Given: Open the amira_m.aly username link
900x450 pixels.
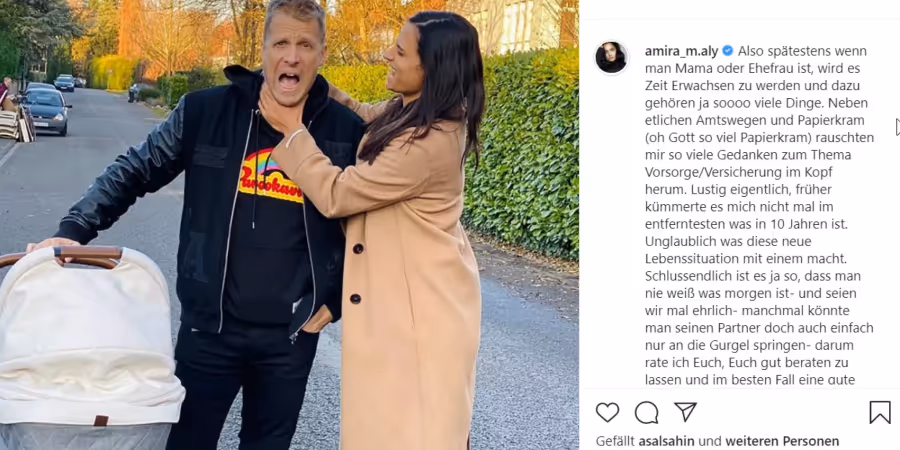Looking at the screenshot, I should click(681, 51).
